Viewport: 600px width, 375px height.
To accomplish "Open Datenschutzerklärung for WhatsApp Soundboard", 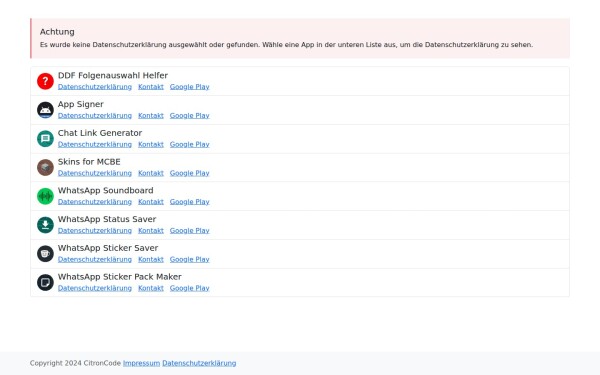I will click(x=95, y=202).
